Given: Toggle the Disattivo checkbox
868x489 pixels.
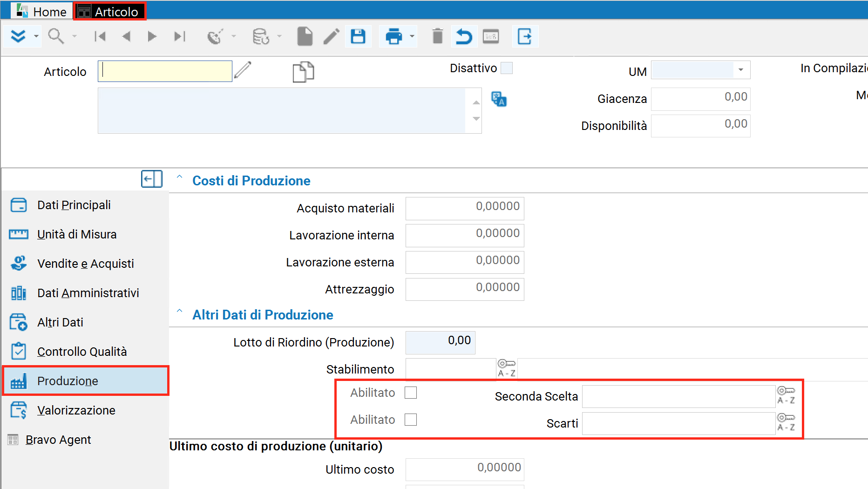Looking at the screenshot, I should pyautogui.click(x=507, y=68).
